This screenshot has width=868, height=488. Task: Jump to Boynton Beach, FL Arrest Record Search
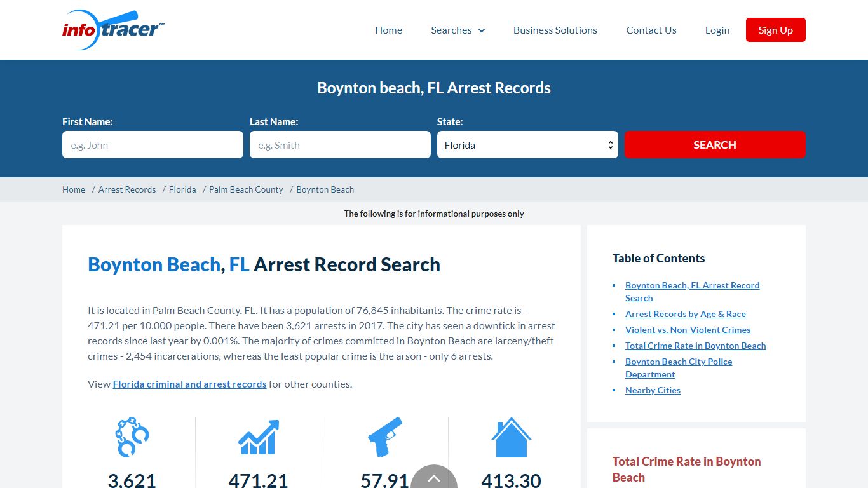pyautogui.click(x=692, y=292)
